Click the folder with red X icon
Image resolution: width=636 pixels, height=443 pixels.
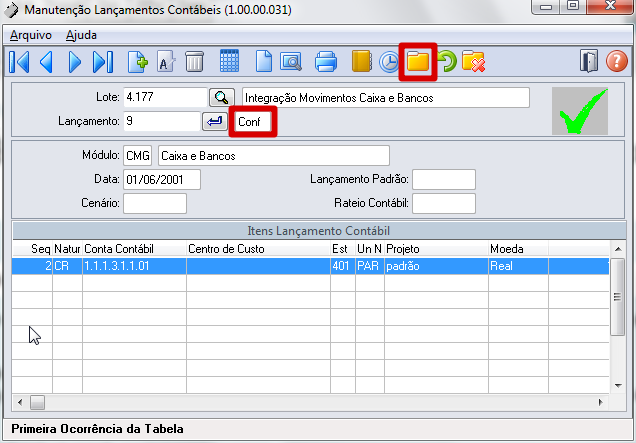[x=473, y=62]
